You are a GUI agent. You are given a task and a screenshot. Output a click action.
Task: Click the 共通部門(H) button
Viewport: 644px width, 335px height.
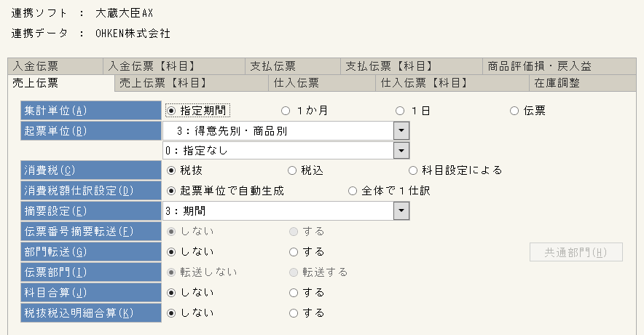tap(576, 252)
